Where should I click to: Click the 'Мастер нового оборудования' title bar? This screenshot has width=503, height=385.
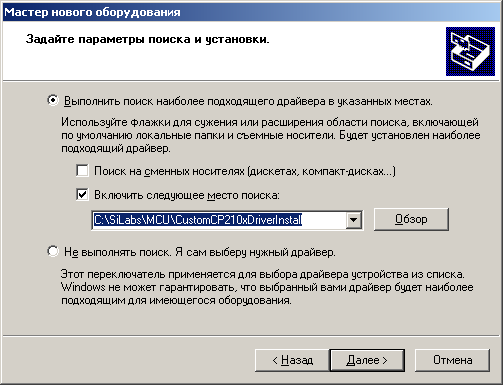(x=251, y=12)
